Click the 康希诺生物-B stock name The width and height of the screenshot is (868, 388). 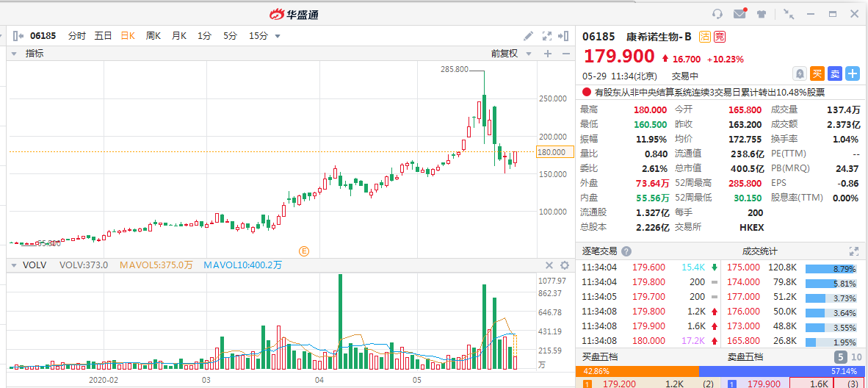coord(659,37)
